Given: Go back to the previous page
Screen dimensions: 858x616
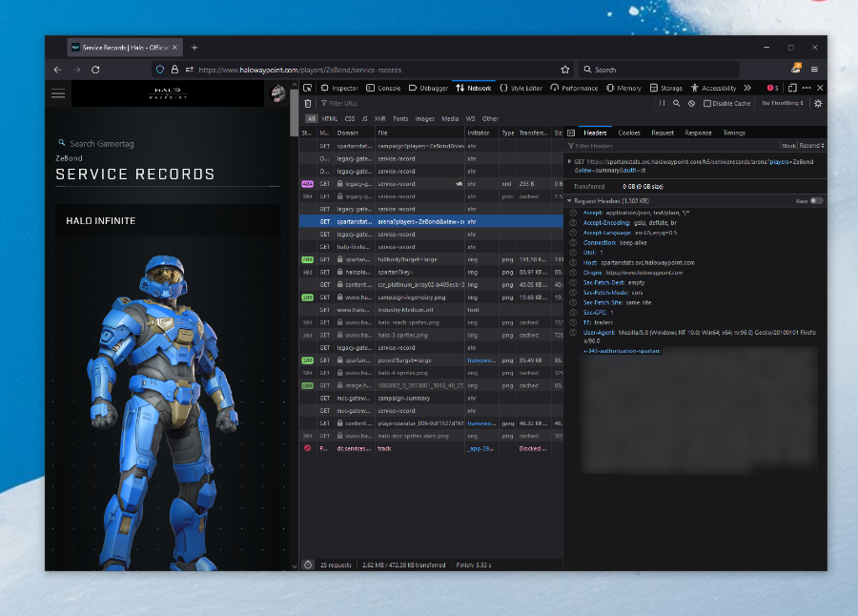Looking at the screenshot, I should pos(57,70).
